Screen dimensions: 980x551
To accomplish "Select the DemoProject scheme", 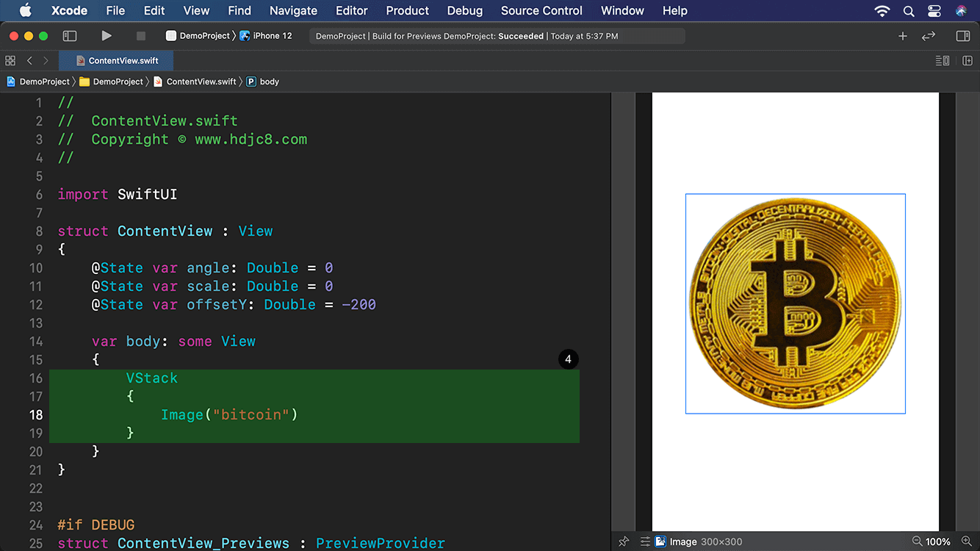I will point(198,36).
